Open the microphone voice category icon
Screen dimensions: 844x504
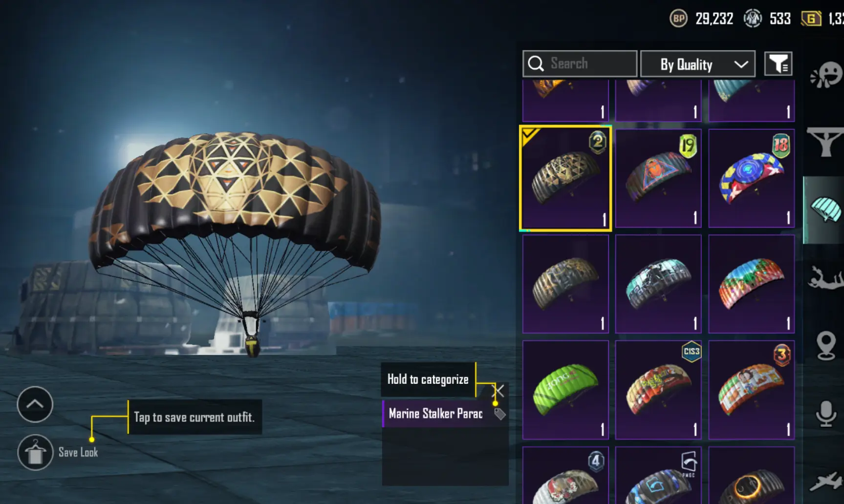826,414
